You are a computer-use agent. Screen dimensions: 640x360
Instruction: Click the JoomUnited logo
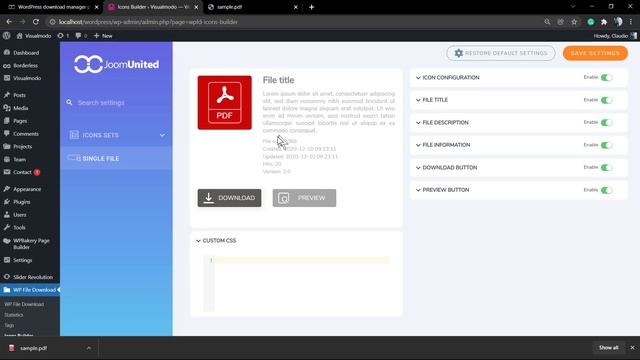(116, 64)
